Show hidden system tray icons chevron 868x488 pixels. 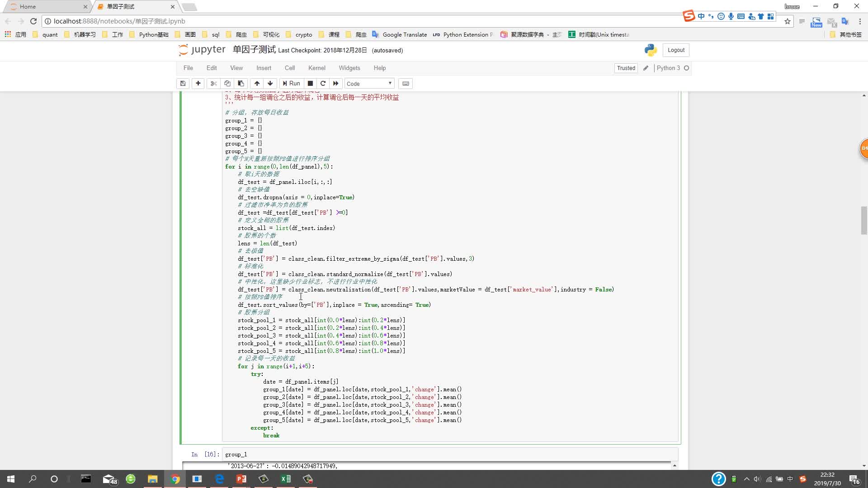tap(746, 479)
